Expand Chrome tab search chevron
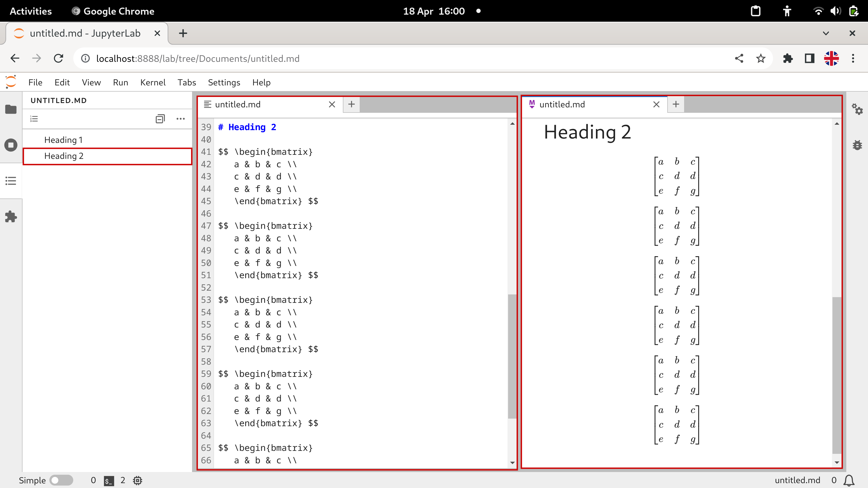868x488 pixels. [x=826, y=33]
